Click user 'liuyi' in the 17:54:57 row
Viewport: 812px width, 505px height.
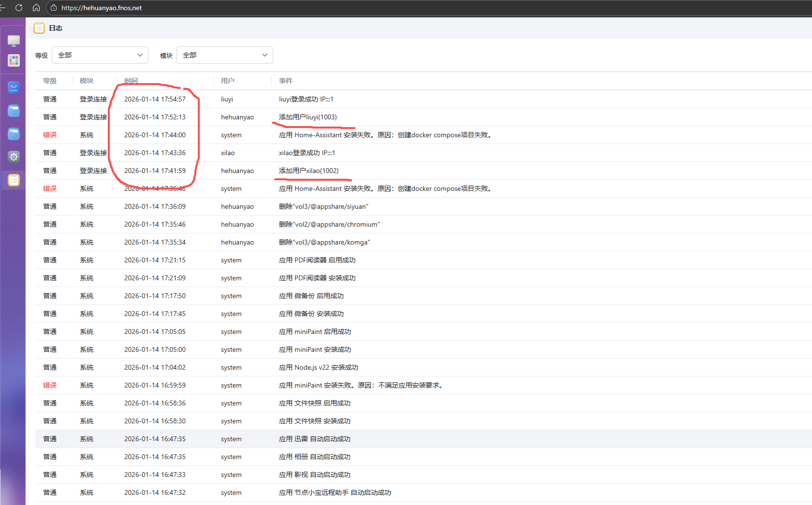227,99
